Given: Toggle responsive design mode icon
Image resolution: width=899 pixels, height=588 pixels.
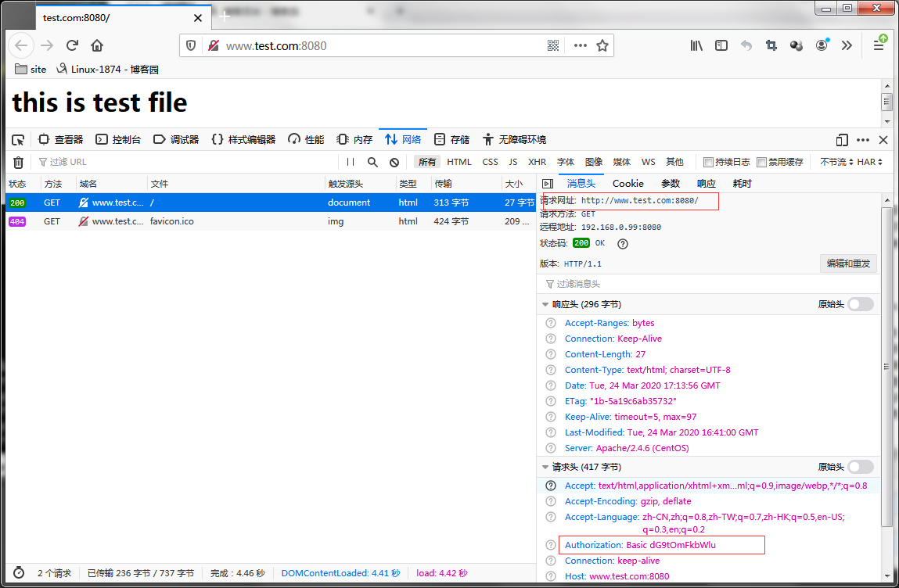Looking at the screenshot, I should (842, 140).
